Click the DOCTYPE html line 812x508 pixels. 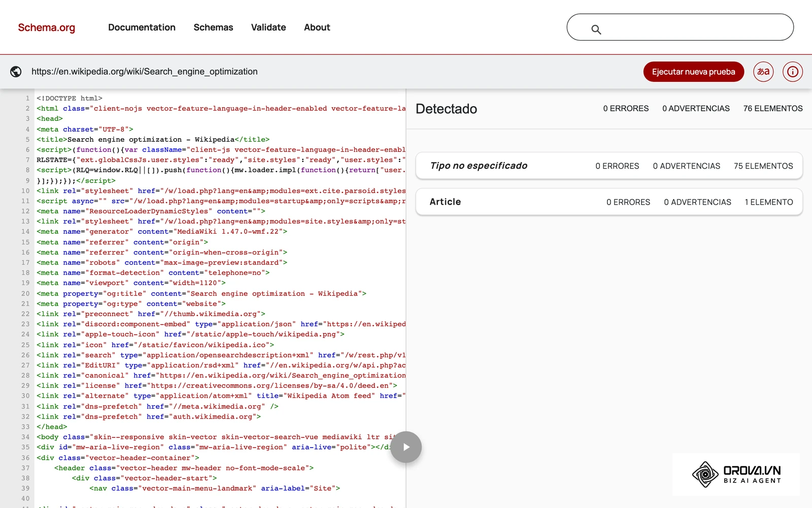point(69,98)
